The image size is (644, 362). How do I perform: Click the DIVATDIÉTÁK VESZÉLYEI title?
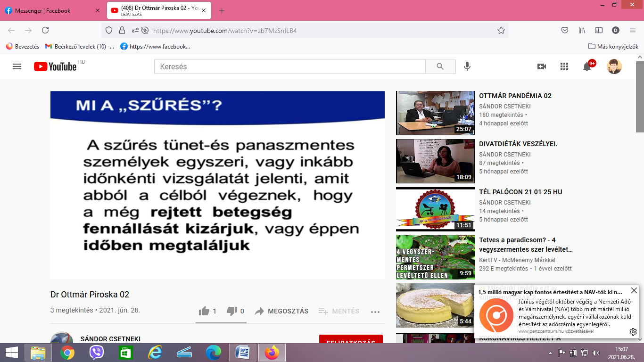click(x=518, y=144)
